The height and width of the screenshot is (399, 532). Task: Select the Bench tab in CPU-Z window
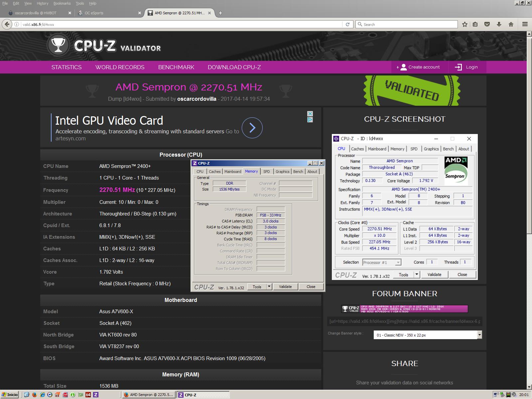click(x=298, y=172)
